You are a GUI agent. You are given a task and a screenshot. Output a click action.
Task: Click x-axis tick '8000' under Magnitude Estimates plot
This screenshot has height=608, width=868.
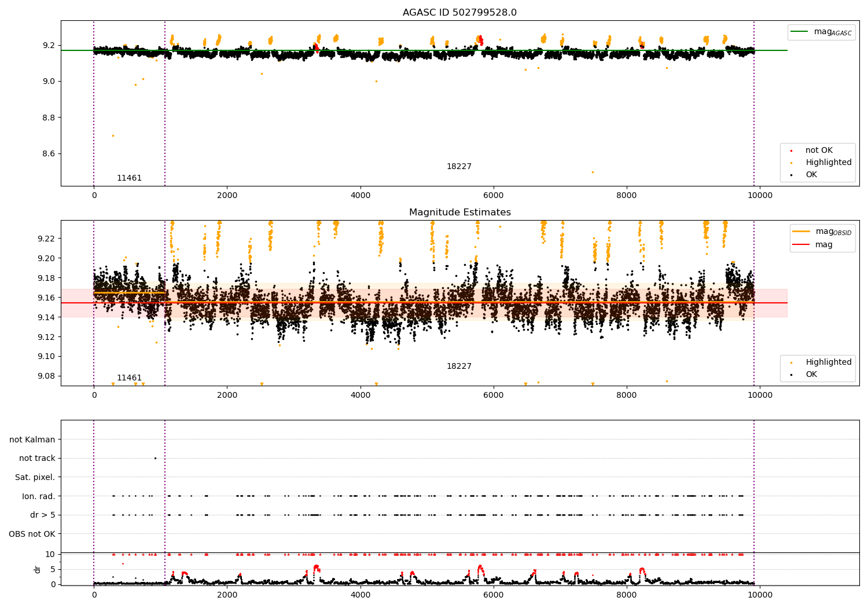[627, 395]
